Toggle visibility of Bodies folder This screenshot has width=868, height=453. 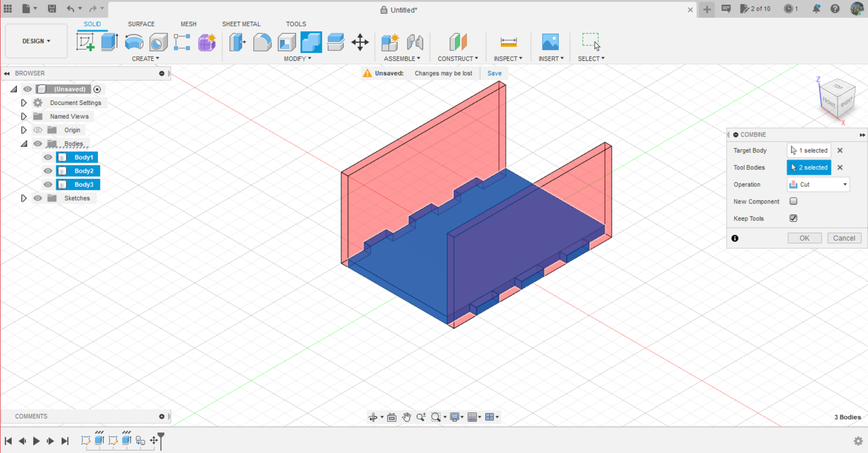click(38, 144)
